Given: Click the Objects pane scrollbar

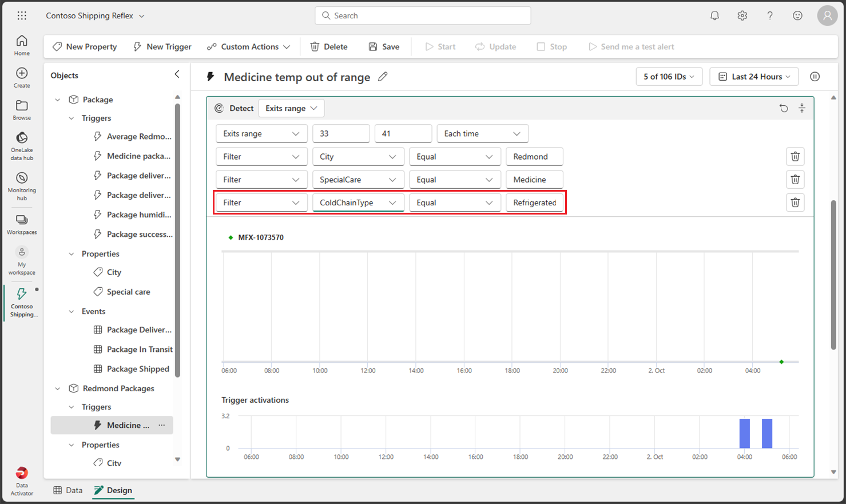Looking at the screenshot, I should [178, 240].
